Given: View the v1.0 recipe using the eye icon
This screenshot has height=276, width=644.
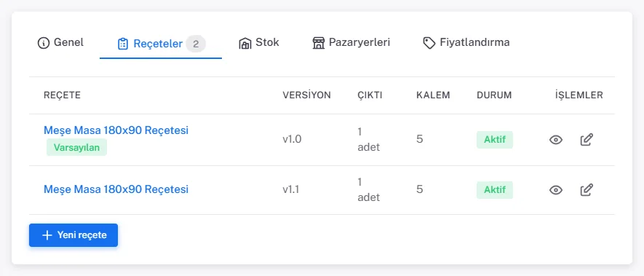Looking at the screenshot, I should point(556,140).
